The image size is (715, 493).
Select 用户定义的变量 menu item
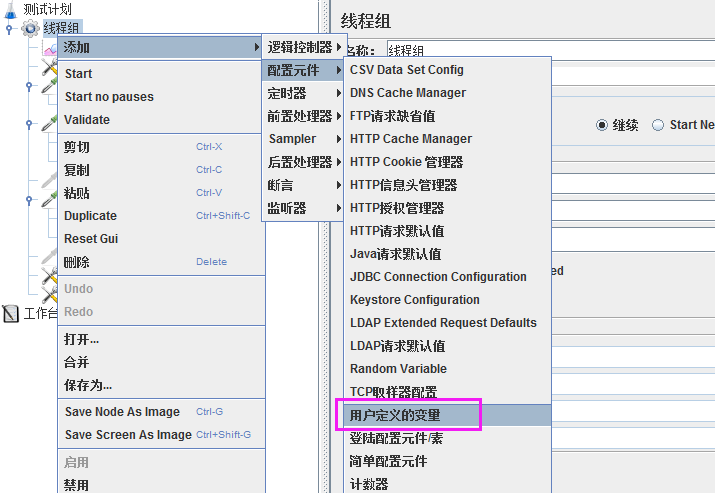point(447,415)
